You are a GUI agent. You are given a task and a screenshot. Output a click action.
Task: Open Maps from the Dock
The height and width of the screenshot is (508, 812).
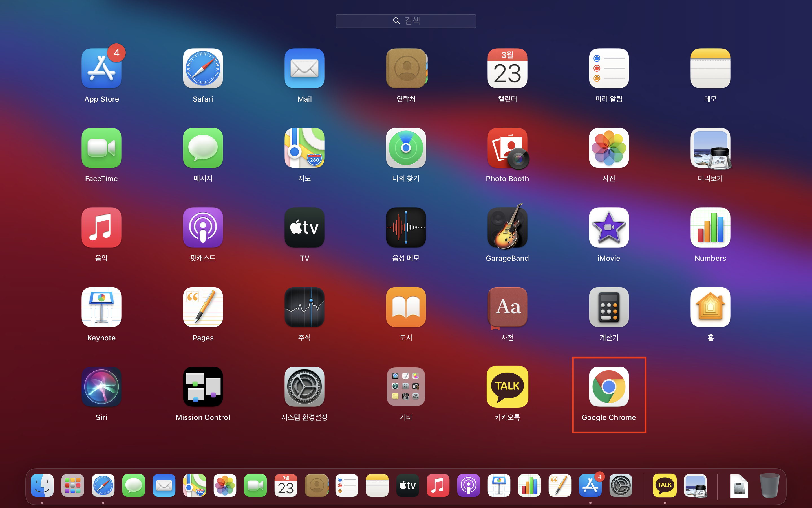(195, 485)
